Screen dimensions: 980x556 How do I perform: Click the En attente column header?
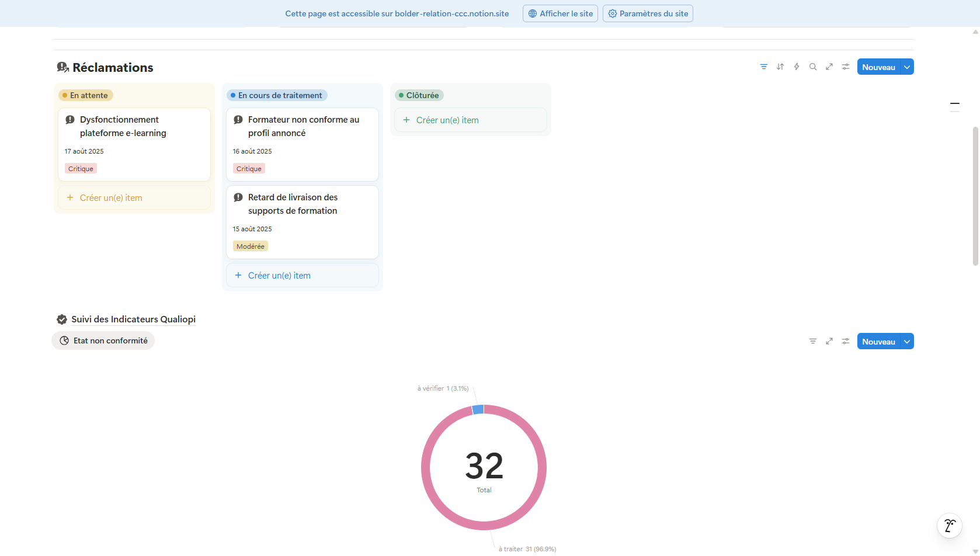click(x=86, y=96)
